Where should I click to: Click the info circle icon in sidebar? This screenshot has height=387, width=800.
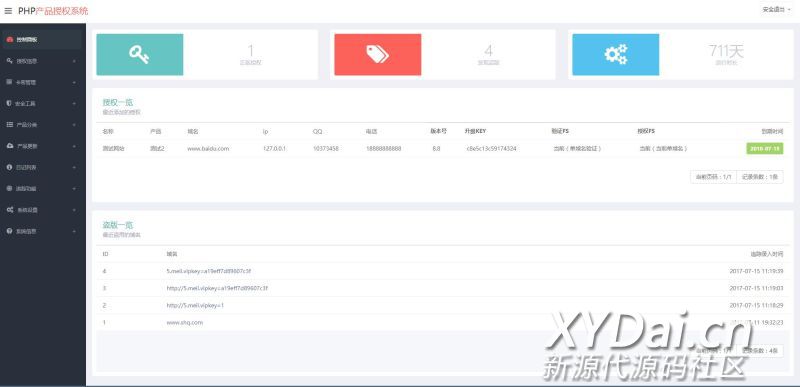click(x=10, y=167)
